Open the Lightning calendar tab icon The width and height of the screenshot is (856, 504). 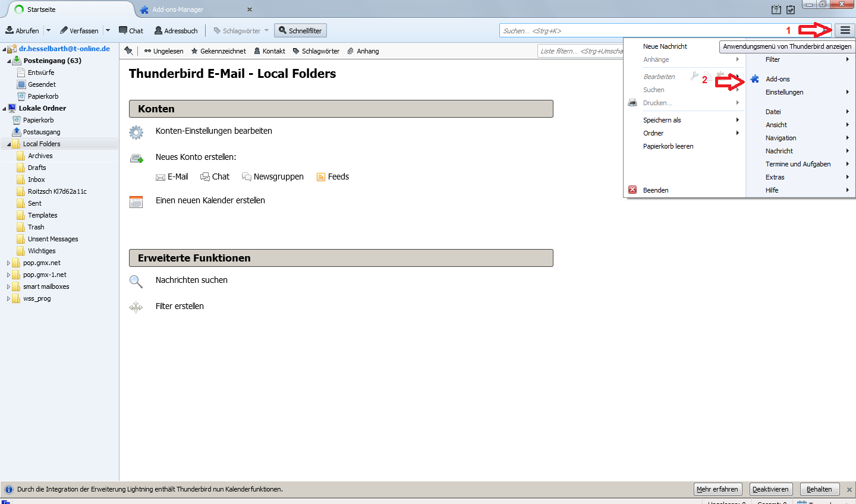pos(776,10)
